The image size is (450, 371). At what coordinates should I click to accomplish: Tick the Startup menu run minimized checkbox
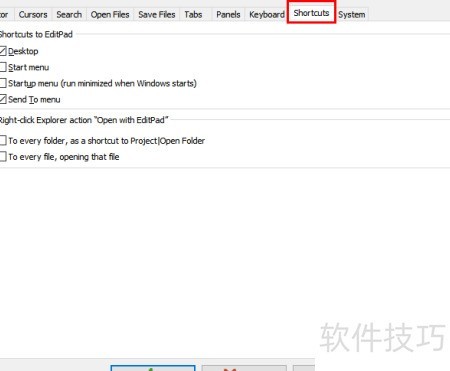coord(3,83)
